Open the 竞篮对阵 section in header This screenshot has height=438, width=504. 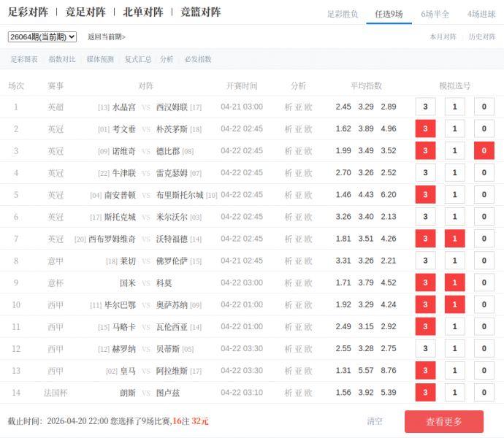[201, 12]
